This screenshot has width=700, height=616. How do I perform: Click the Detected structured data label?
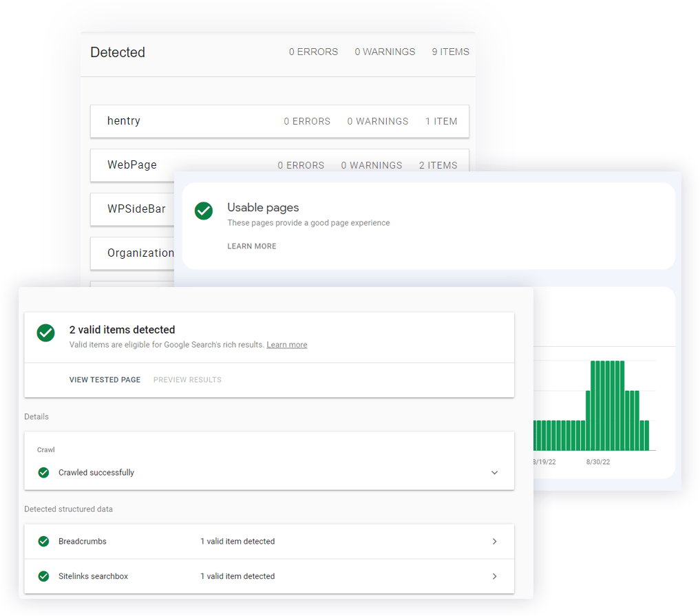pos(68,509)
